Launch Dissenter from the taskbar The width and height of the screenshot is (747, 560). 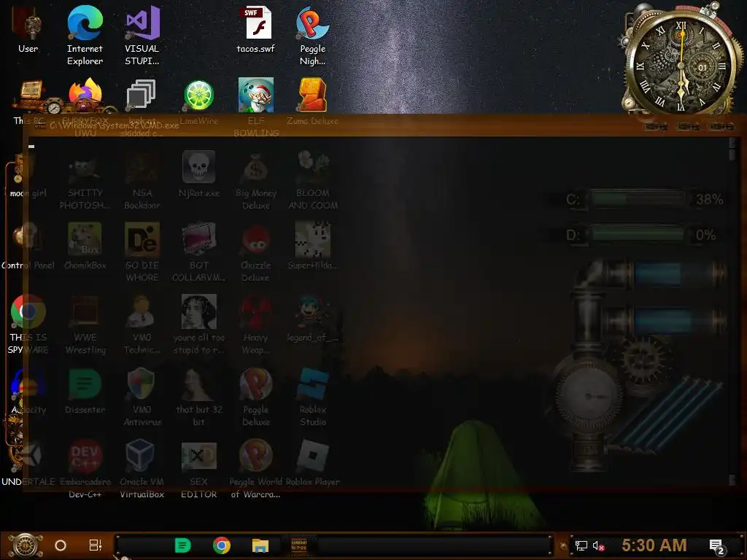[x=183, y=545]
